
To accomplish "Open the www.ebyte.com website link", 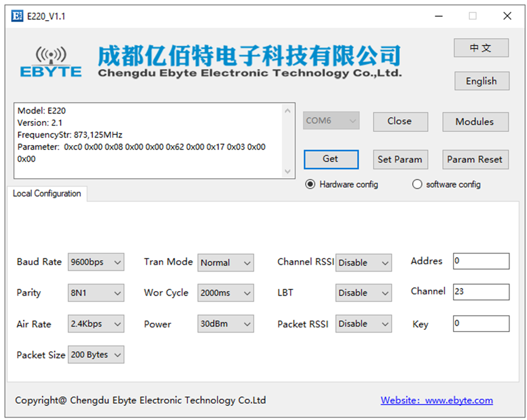I will (x=437, y=400).
